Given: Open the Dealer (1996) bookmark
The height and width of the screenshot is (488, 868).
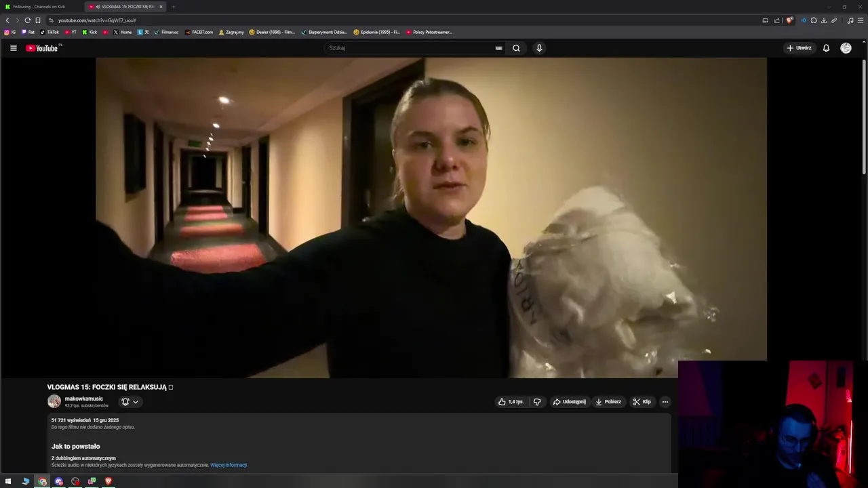Looking at the screenshot, I should pyautogui.click(x=272, y=32).
